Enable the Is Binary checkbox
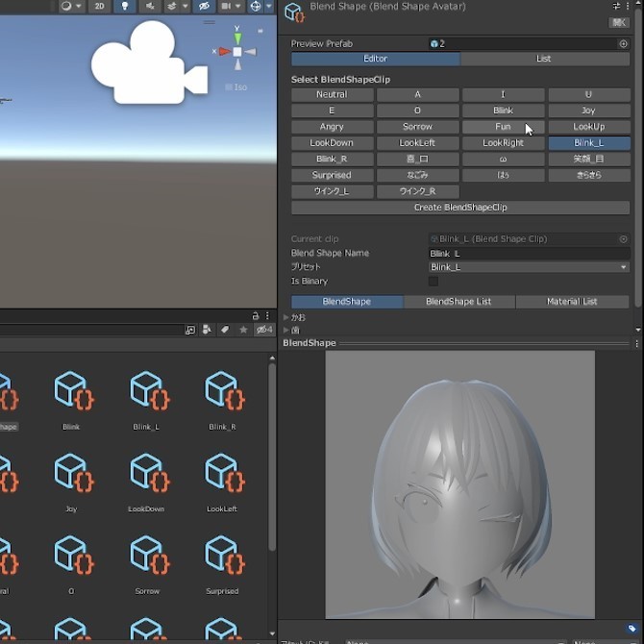 [x=433, y=282]
